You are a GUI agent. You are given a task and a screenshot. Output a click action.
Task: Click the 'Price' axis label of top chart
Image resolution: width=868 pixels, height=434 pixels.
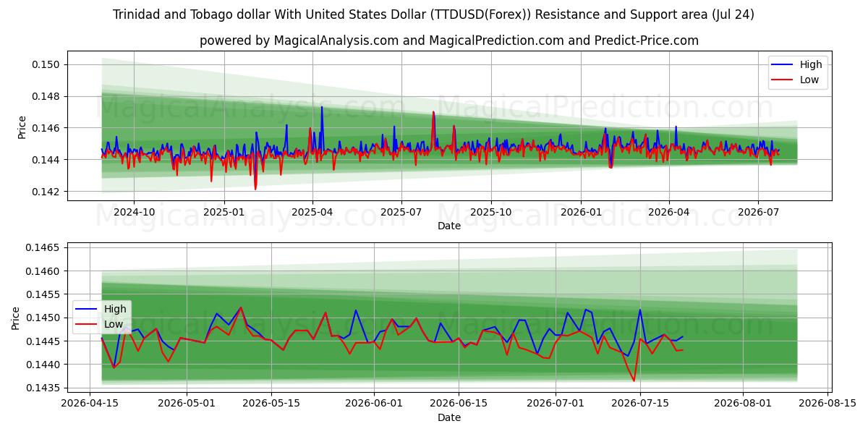[x=22, y=127]
